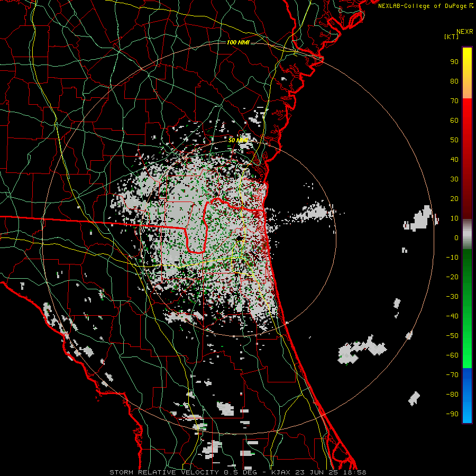The height and width of the screenshot is (476, 476).
Task: Click the -20 value on velocity scale
Action: point(452,277)
